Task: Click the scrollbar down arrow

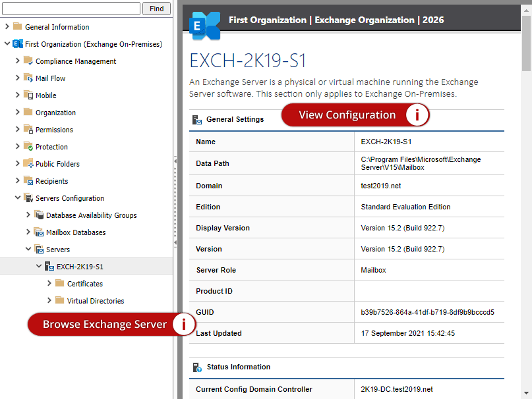Action: click(x=526, y=393)
